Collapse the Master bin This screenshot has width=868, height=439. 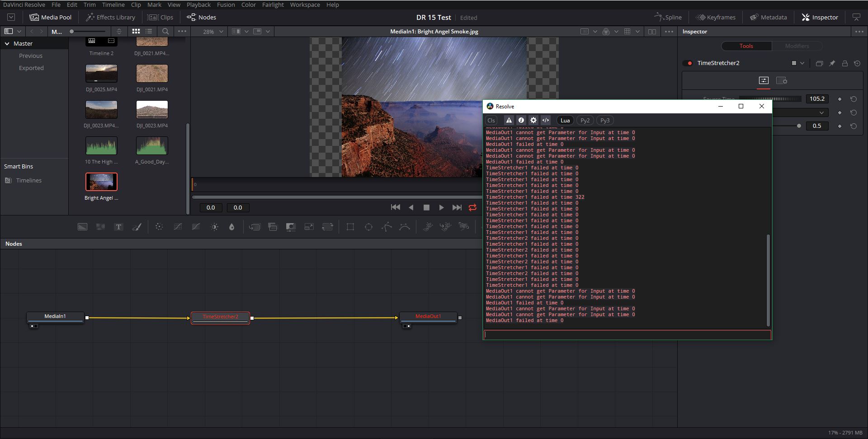(7, 43)
